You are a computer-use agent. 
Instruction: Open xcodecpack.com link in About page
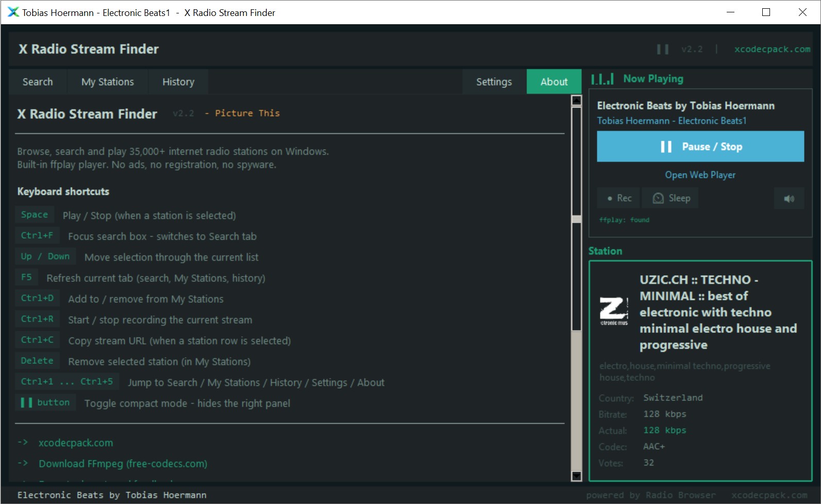pos(76,443)
